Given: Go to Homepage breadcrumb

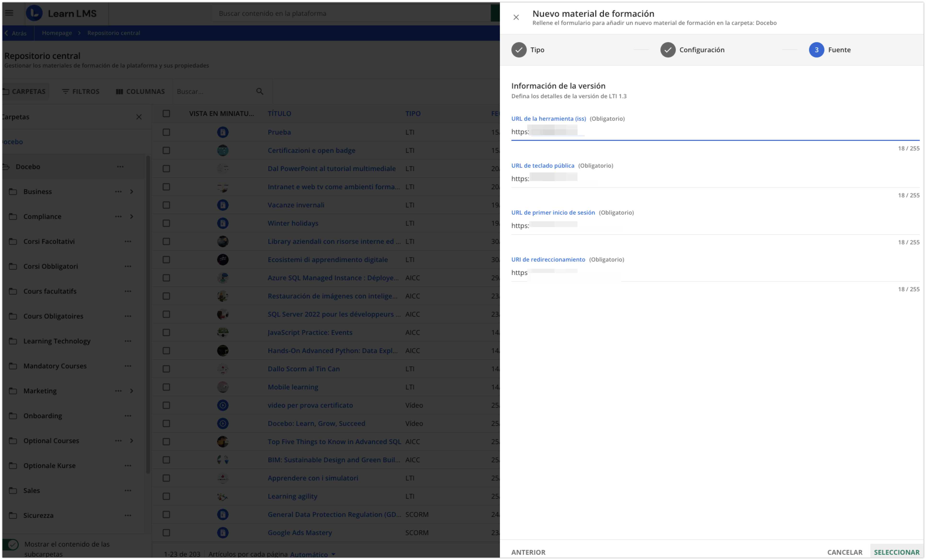Looking at the screenshot, I should 57,33.
